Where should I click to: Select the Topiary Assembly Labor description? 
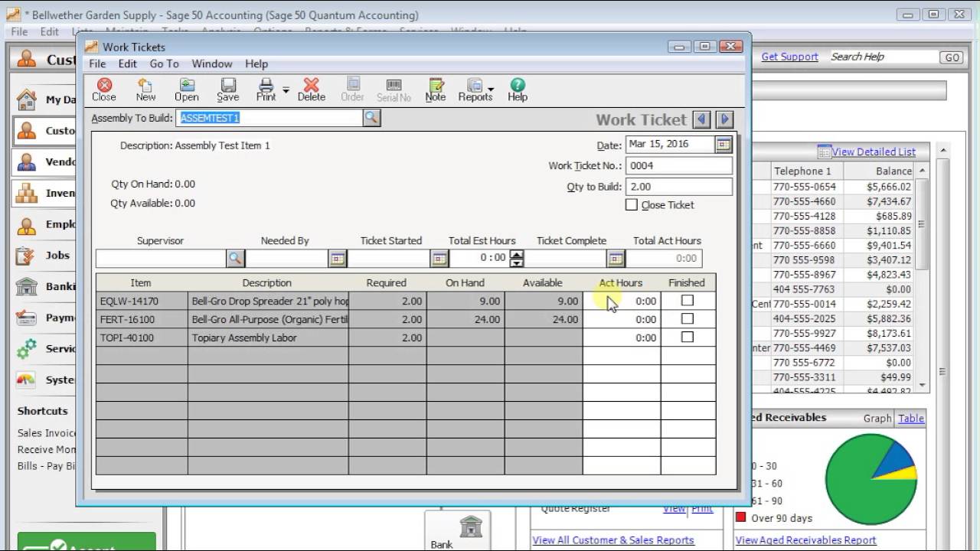pyautogui.click(x=268, y=337)
